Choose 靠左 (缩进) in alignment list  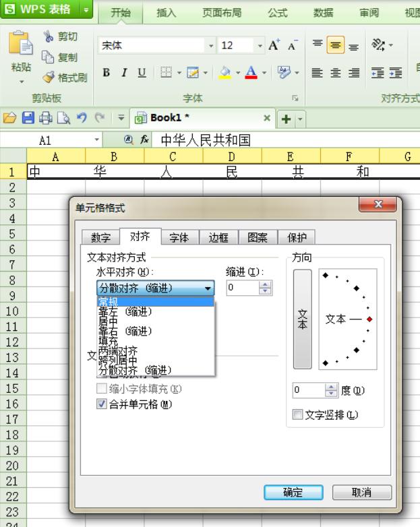[x=156, y=311]
